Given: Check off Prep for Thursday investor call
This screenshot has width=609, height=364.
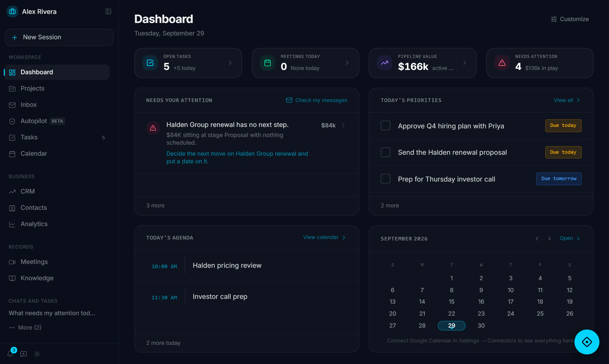Looking at the screenshot, I should [x=385, y=179].
